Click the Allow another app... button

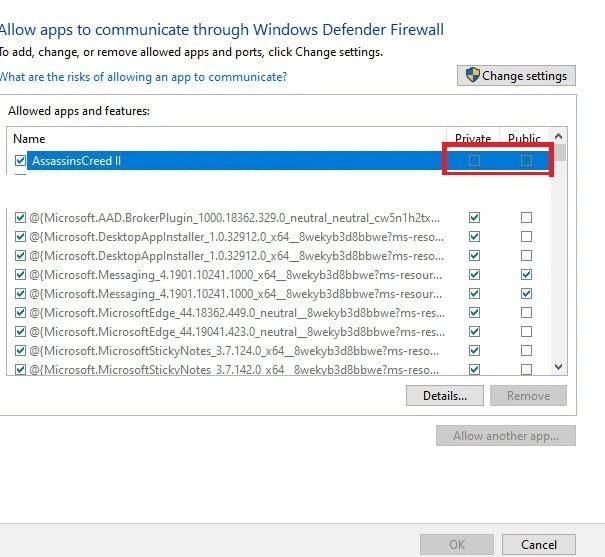pos(505,436)
